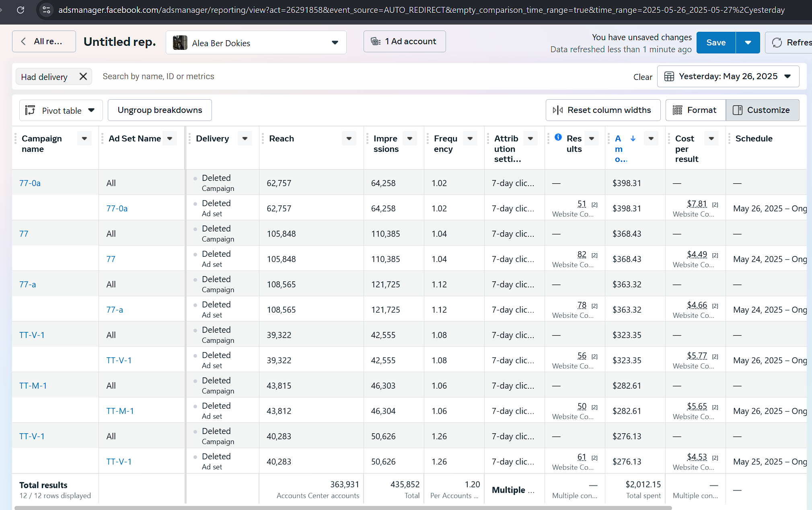Click the 1 Ad account button
The image size is (812, 510).
pos(404,41)
